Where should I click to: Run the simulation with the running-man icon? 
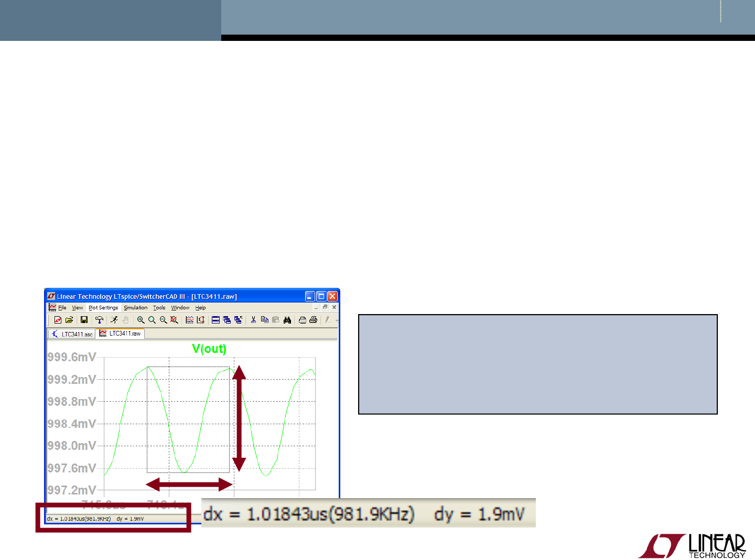[114, 320]
